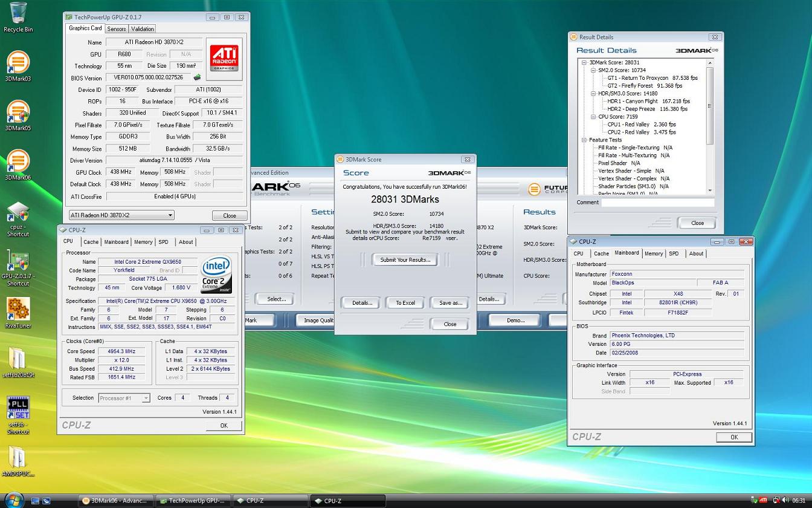812x508 pixels.
Task: Click Select... button in 3DMark06 main window
Action: [x=276, y=299]
